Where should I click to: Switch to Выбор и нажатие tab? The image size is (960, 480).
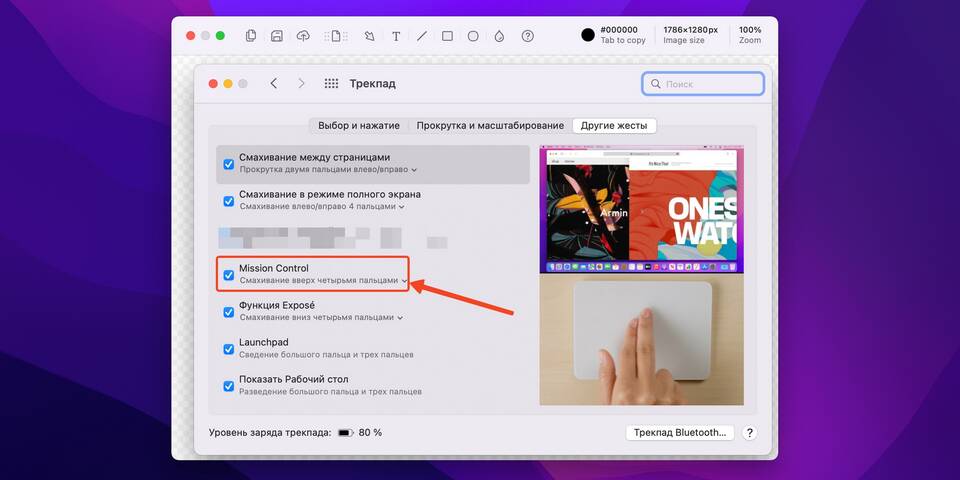click(x=359, y=126)
